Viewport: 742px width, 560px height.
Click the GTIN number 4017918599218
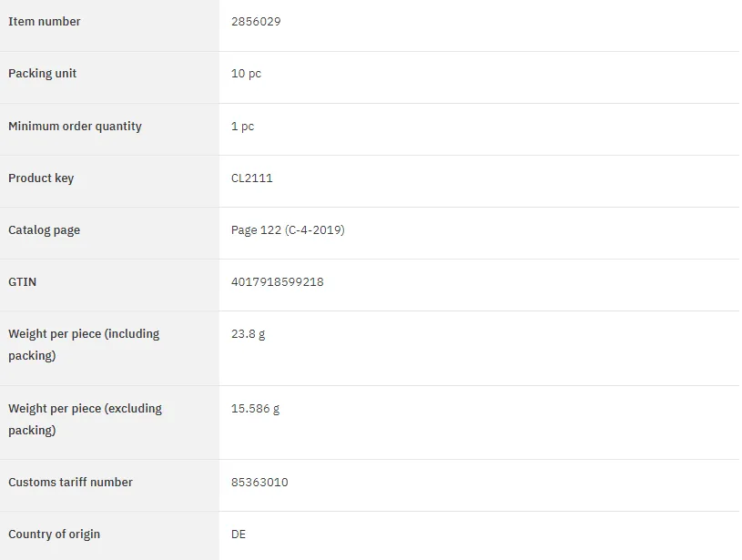tap(278, 282)
